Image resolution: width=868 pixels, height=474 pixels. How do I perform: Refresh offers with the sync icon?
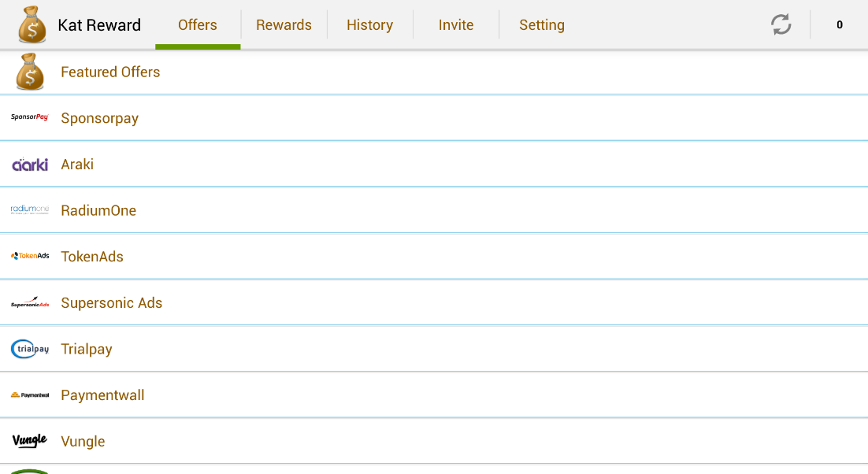781,24
